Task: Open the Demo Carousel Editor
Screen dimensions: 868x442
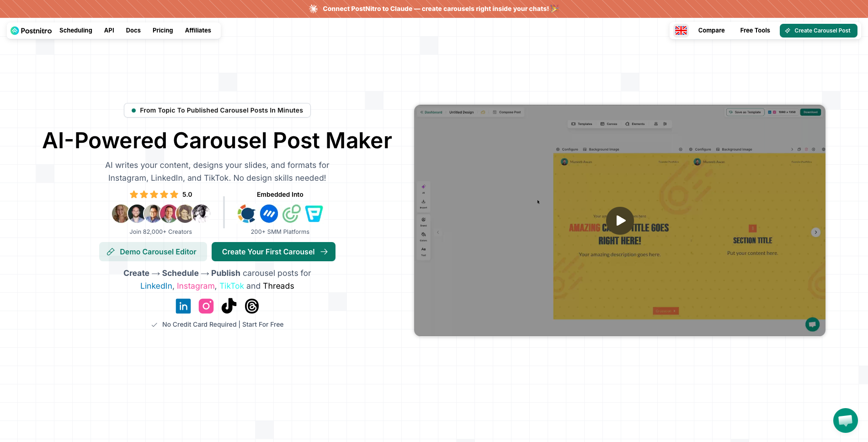Action: pos(153,252)
